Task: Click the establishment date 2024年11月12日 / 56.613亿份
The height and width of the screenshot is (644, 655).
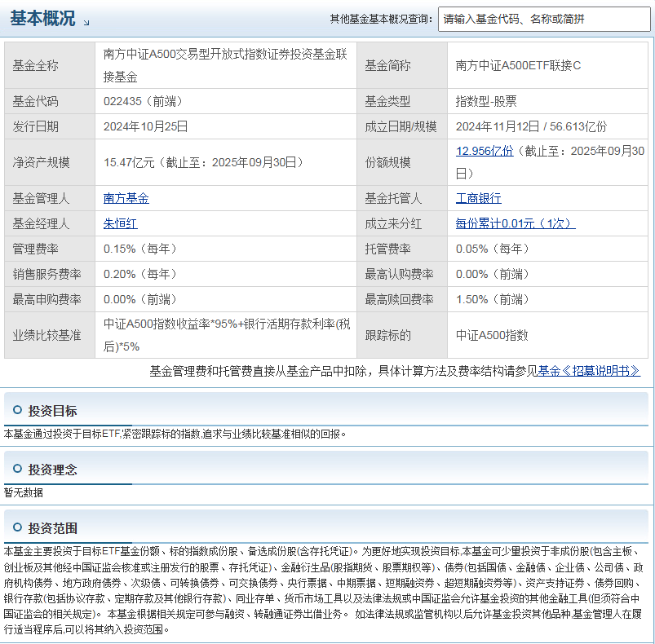Action: (531, 126)
